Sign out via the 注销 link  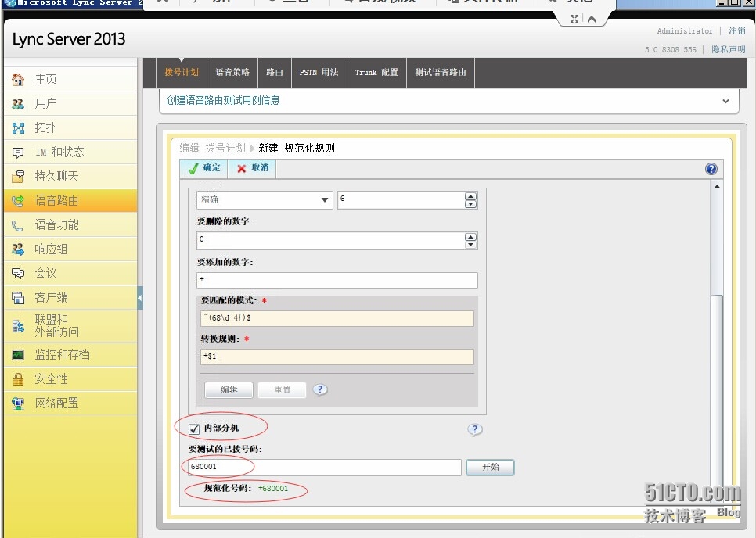tap(736, 30)
